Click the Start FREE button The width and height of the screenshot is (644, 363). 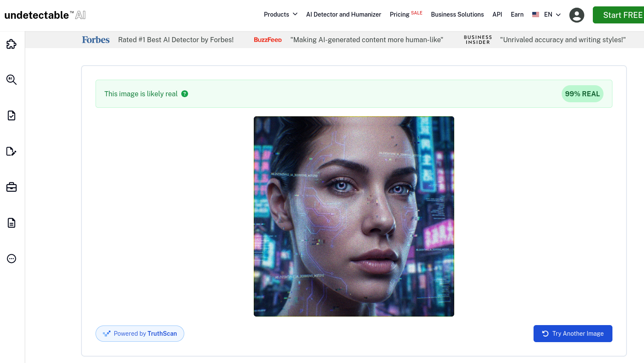624,14
